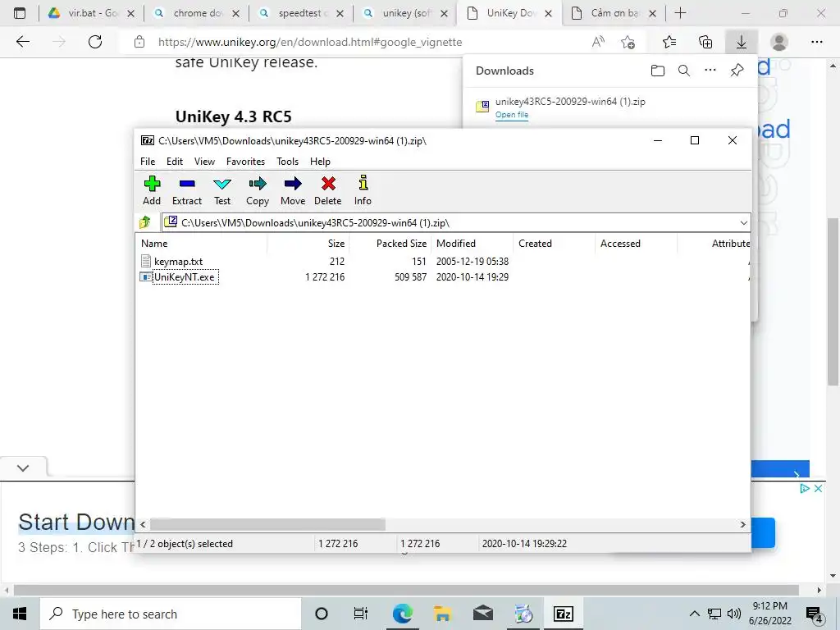Click the 7-Zip horizontal scrollbar thumb
840x630 pixels.
click(267, 524)
